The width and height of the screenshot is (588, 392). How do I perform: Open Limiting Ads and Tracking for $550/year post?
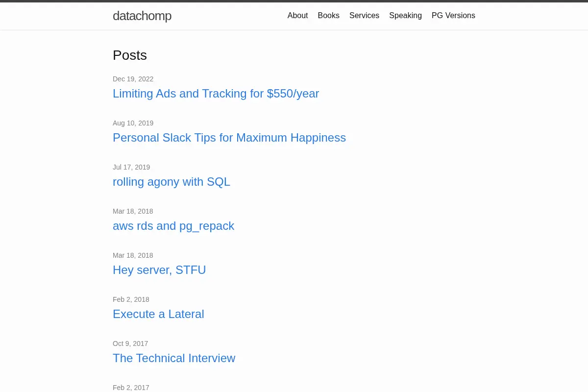tap(216, 94)
